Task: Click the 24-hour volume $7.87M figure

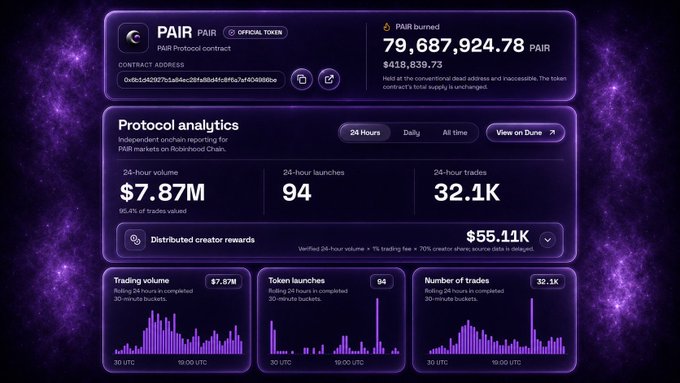Action: point(162,192)
